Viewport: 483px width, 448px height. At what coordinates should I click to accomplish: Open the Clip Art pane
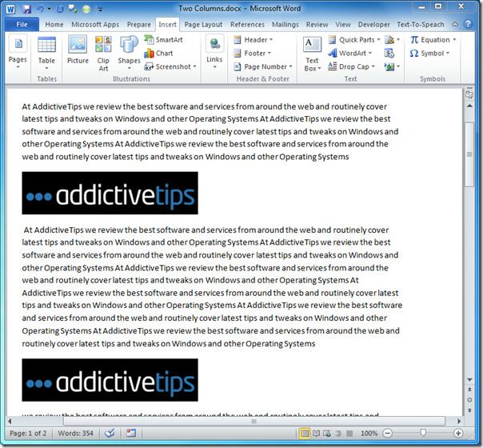[x=103, y=52]
